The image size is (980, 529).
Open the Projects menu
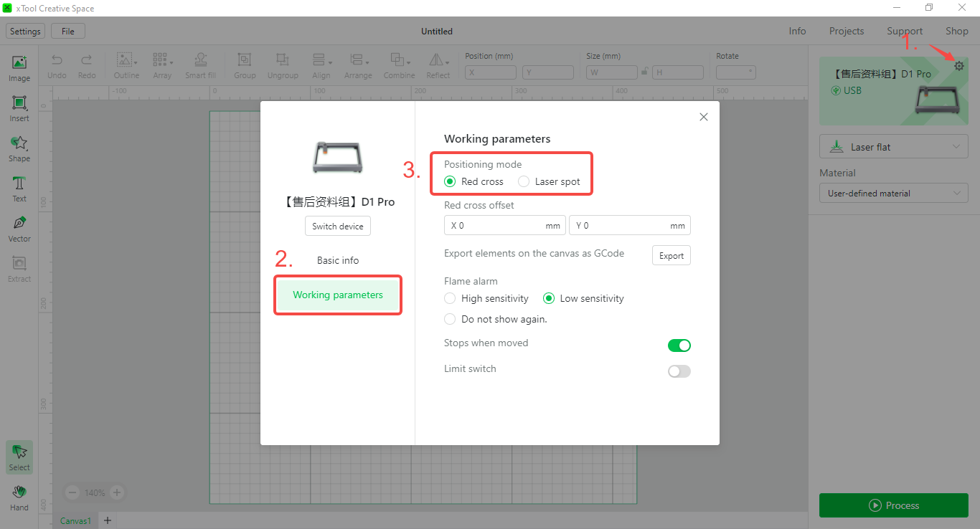click(846, 31)
